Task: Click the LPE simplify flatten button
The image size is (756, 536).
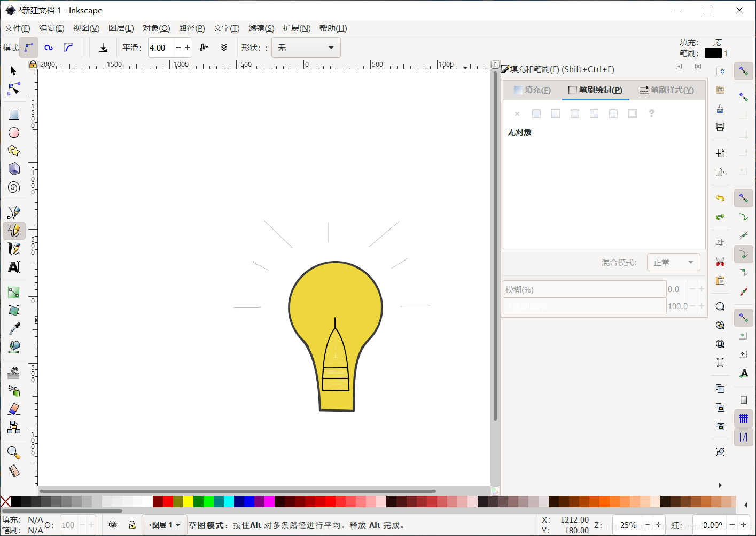Action: [x=224, y=48]
